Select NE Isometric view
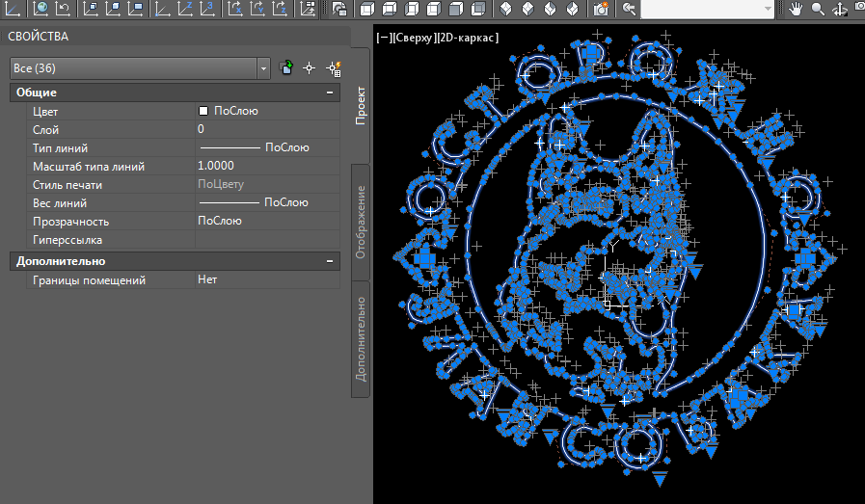865x504 pixels. pyautogui.click(x=550, y=9)
